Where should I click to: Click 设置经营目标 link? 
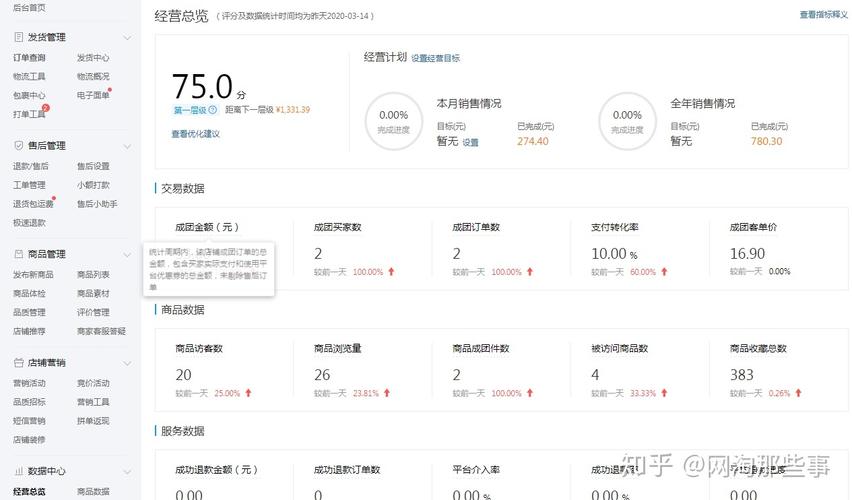(435, 58)
